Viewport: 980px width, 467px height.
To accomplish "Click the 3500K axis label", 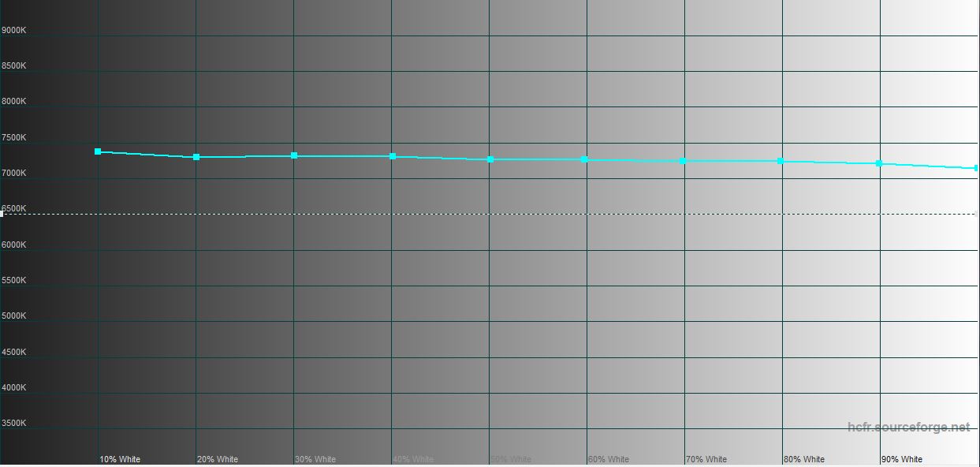I will (13, 423).
